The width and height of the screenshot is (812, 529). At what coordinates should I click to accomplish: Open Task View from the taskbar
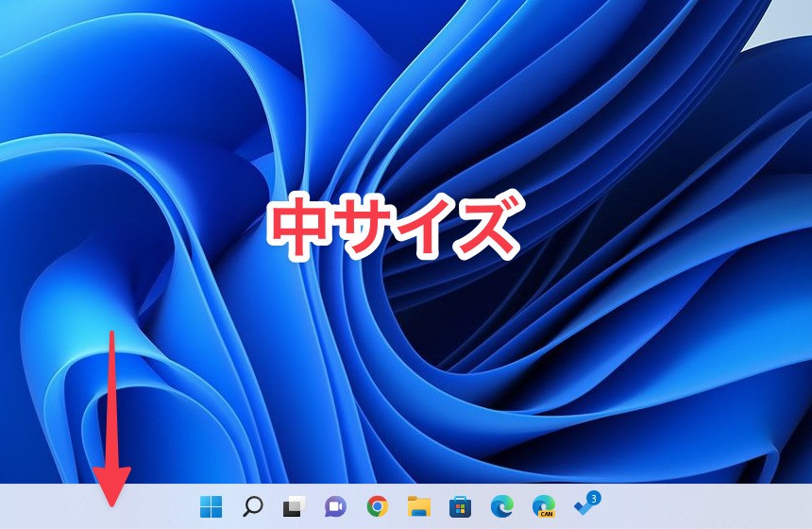pyautogui.click(x=294, y=506)
